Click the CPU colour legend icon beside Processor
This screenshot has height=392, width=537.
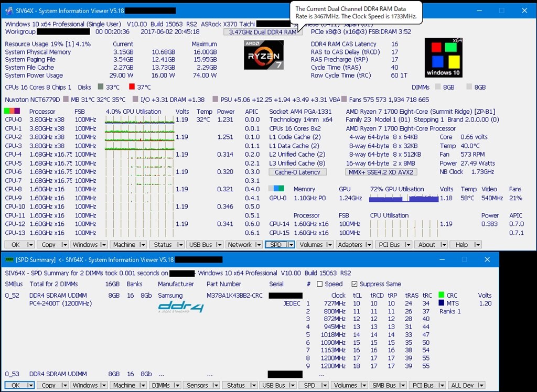point(12,111)
